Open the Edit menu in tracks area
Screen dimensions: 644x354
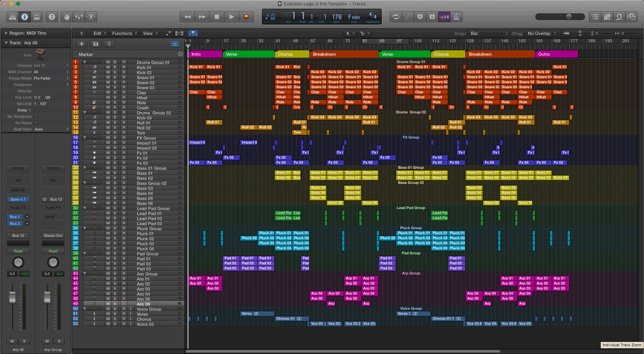99,33
